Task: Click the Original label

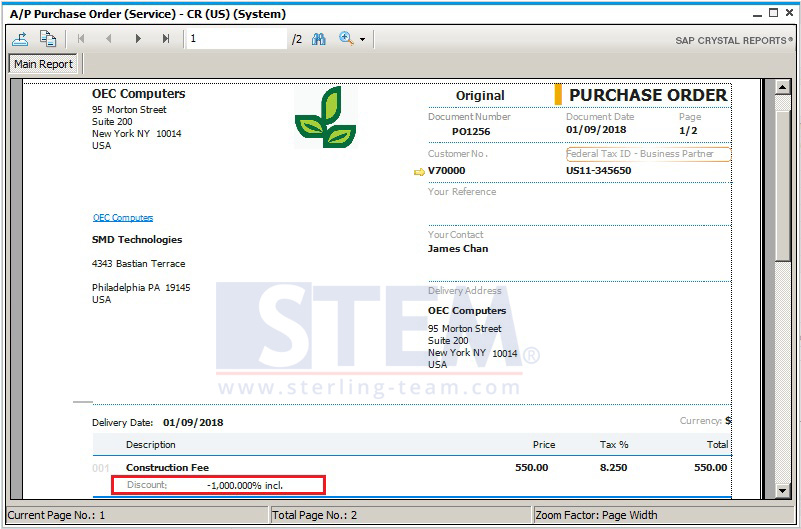Action: (480, 96)
